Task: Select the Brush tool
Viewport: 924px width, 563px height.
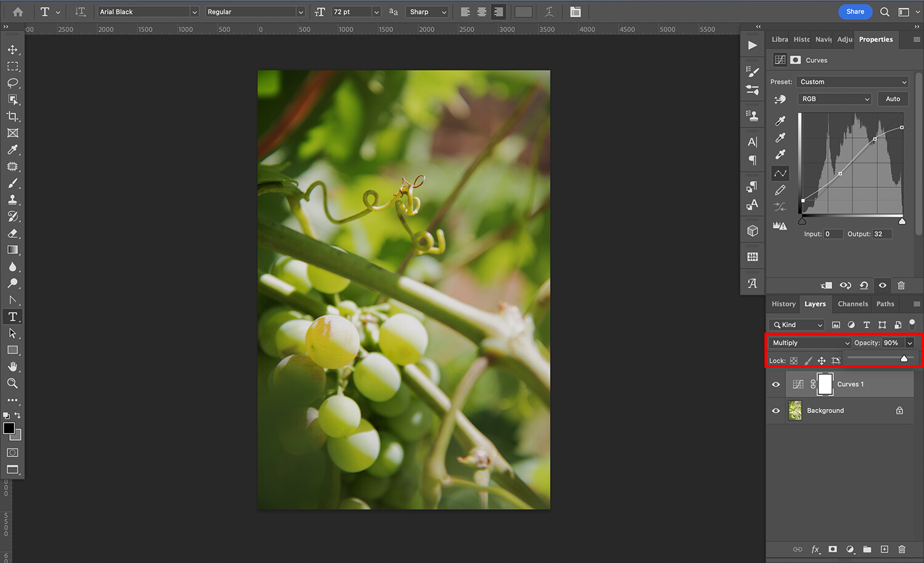Action: tap(12, 184)
